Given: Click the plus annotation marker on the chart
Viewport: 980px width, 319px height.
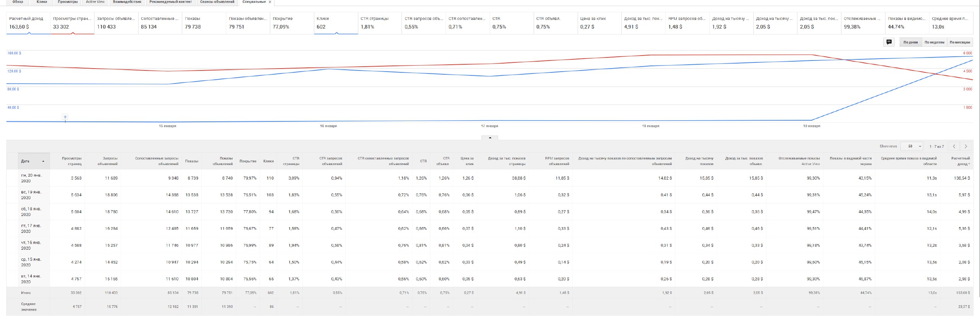Looking at the screenshot, I should click(65, 117).
